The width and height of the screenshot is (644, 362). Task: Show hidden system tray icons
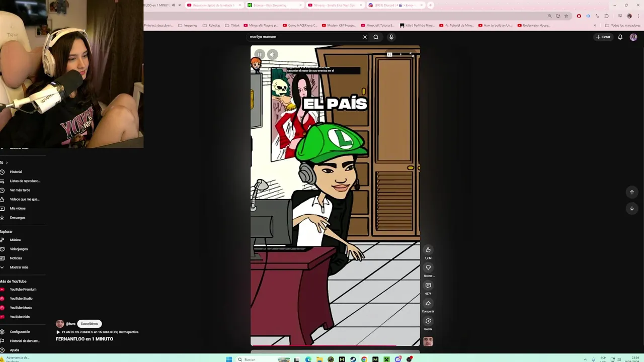(585, 359)
